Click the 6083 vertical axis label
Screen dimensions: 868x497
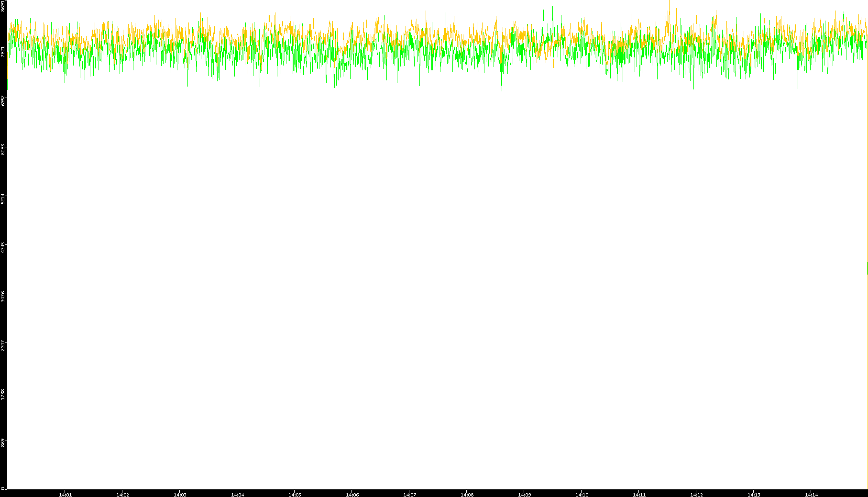tap(3, 149)
